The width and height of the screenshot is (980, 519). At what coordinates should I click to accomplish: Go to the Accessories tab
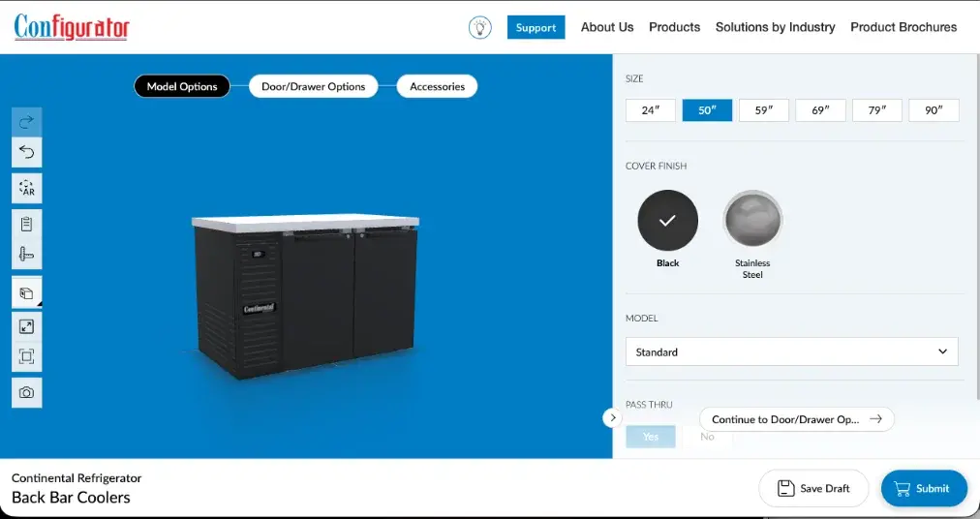(x=438, y=86)
